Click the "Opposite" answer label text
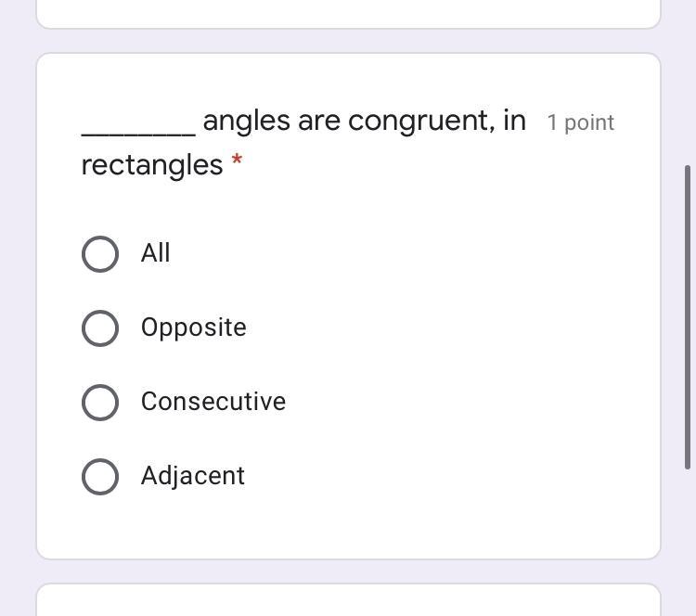Viewport: 696px width, 616px height. coord(193,327)
